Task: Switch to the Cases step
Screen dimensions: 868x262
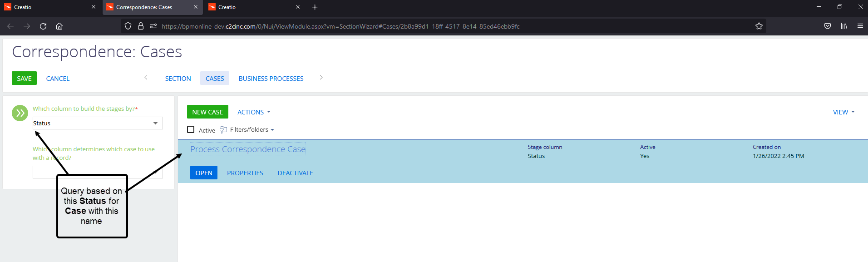Action: [215, 79]
